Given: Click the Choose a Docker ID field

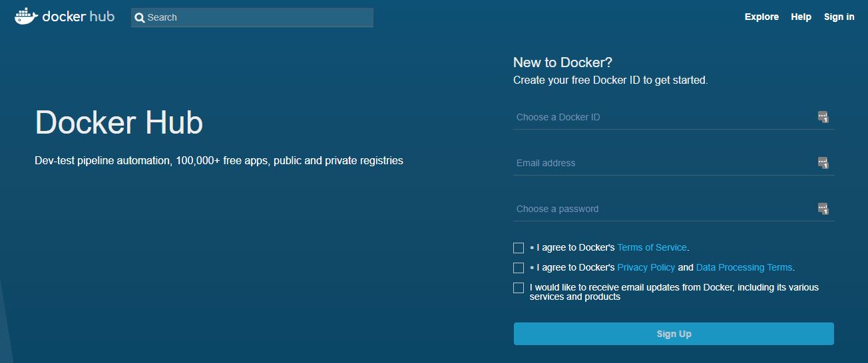Looking at the screenshot, I should pos(662,117).
